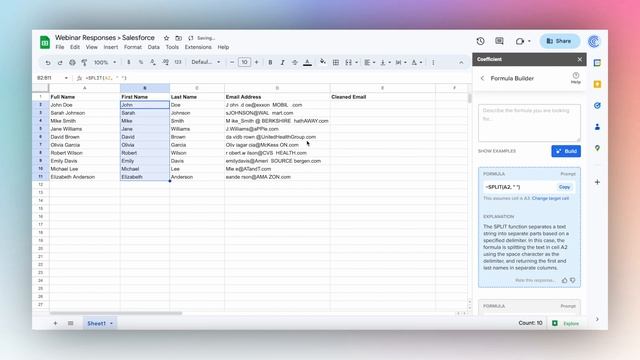Screen dimensions: 640x360
Task: Toggle italic formatting
Action: click(x=282, y=62)
